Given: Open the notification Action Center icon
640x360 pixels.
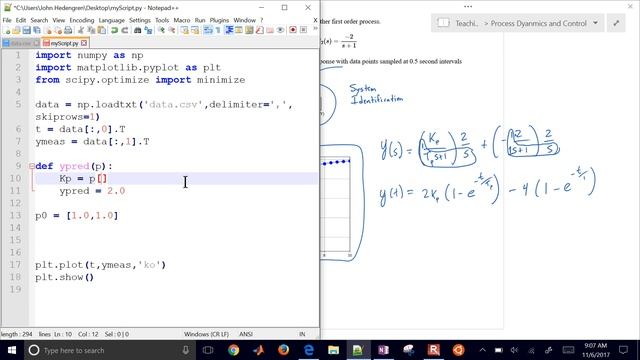Looking at the screenshot, I should [x=623, y=350].
